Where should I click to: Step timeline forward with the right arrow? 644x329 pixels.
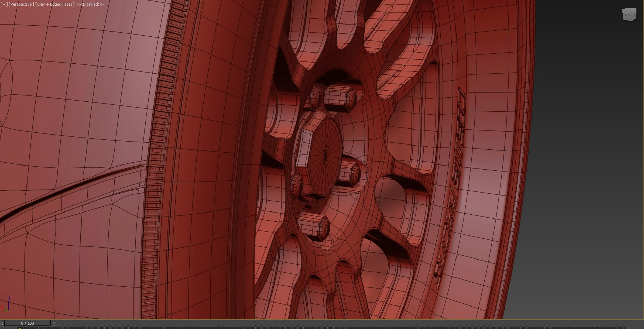click(x=54, y=323)
